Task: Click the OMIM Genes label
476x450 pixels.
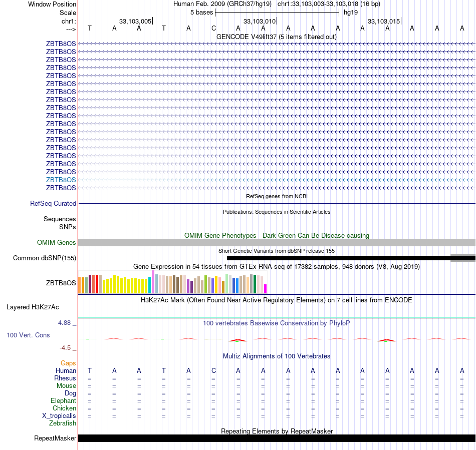Action: coord(56,243)
